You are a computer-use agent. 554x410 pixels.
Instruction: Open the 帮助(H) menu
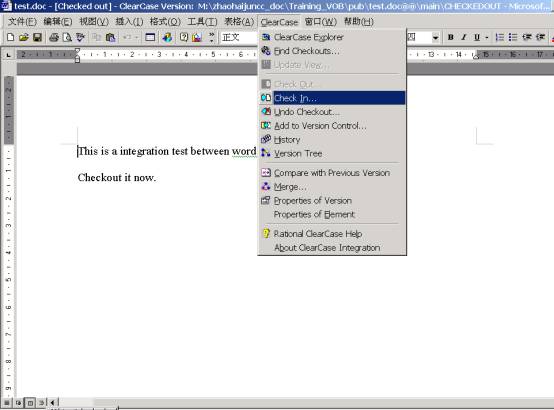[359, 22]
